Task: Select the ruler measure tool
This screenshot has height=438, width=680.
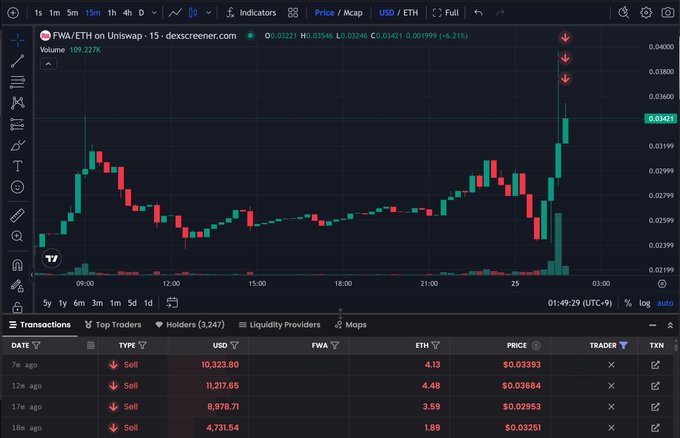Action: (x=17, y=215)
